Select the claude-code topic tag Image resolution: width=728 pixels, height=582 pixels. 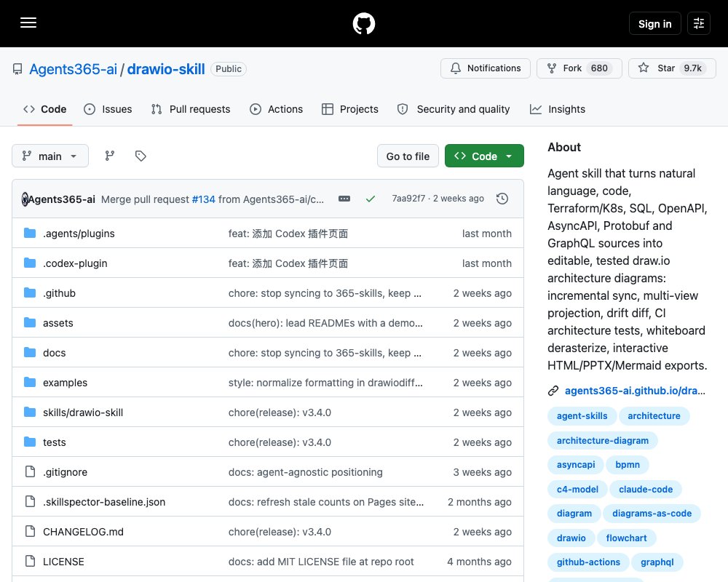[645, 489]
